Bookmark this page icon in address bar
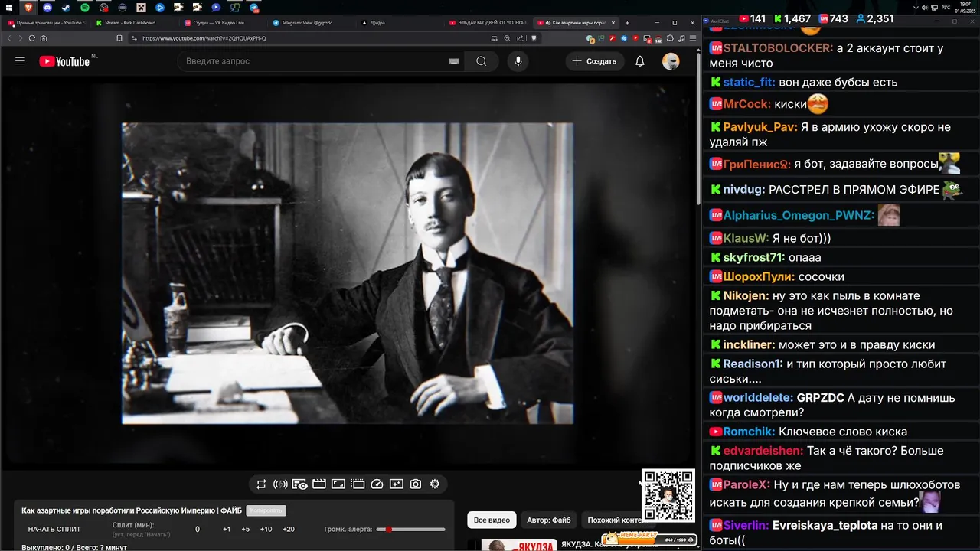 click(119, 38)
